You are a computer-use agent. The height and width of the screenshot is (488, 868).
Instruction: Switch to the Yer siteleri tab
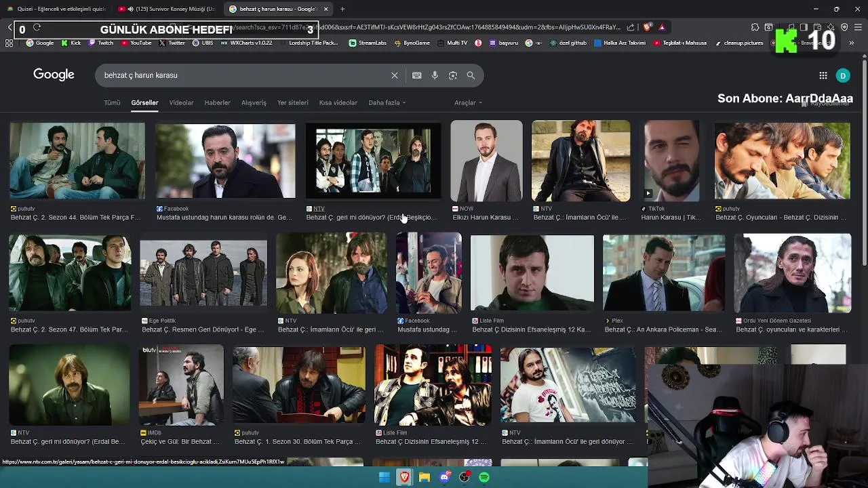coord(292,102)
